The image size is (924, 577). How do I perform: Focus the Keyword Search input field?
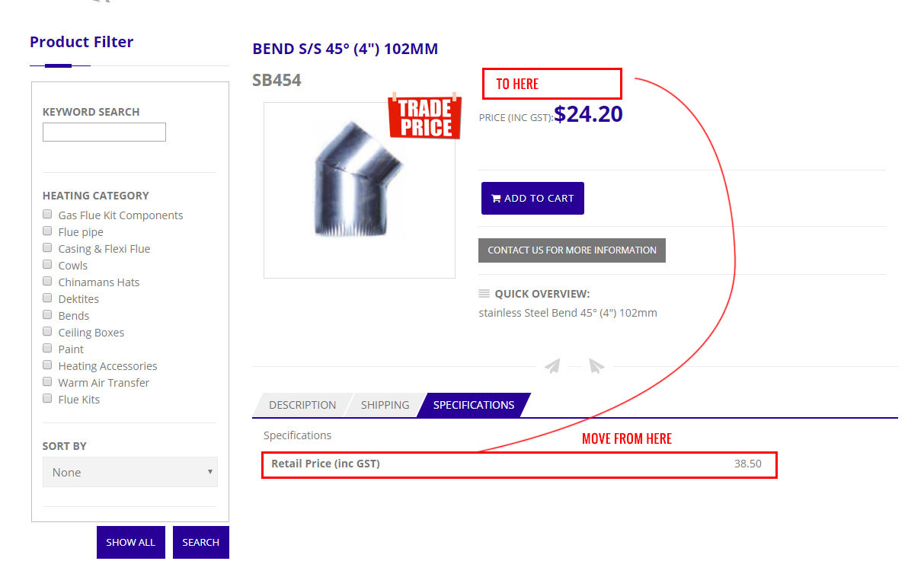[x=104, y=132]
